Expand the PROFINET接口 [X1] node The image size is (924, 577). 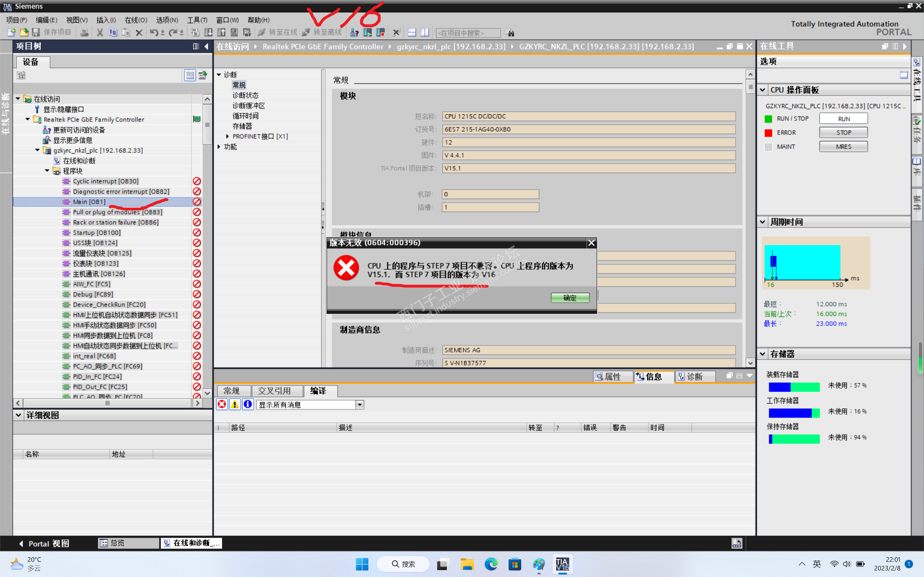tap(227, 136)
